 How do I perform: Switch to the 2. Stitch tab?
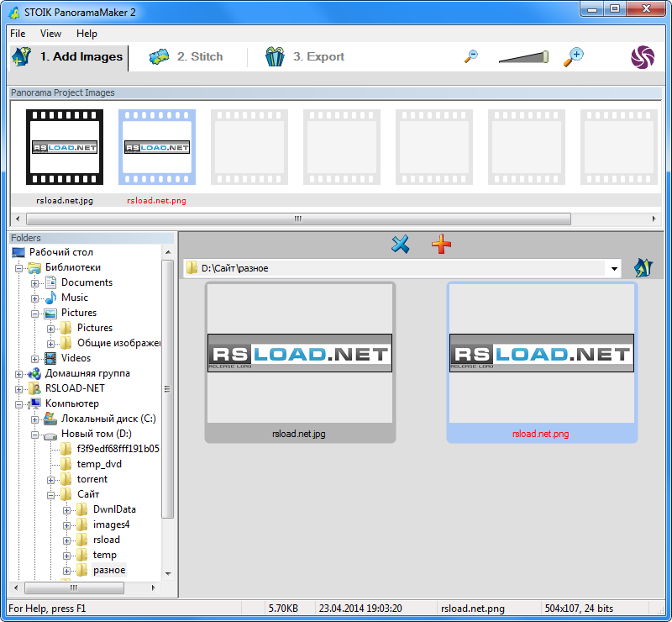pyautogui.click(x=186, y=56)
